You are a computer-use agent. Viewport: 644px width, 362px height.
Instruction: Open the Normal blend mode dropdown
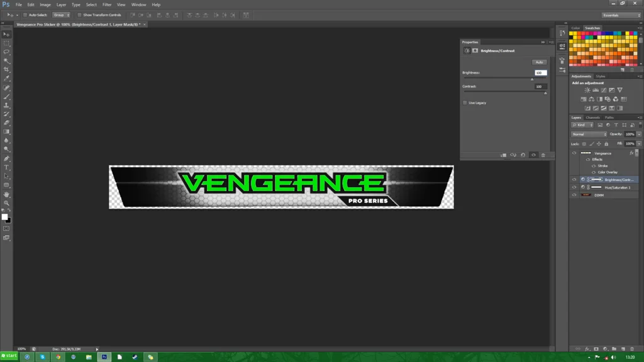pos(589,134)
